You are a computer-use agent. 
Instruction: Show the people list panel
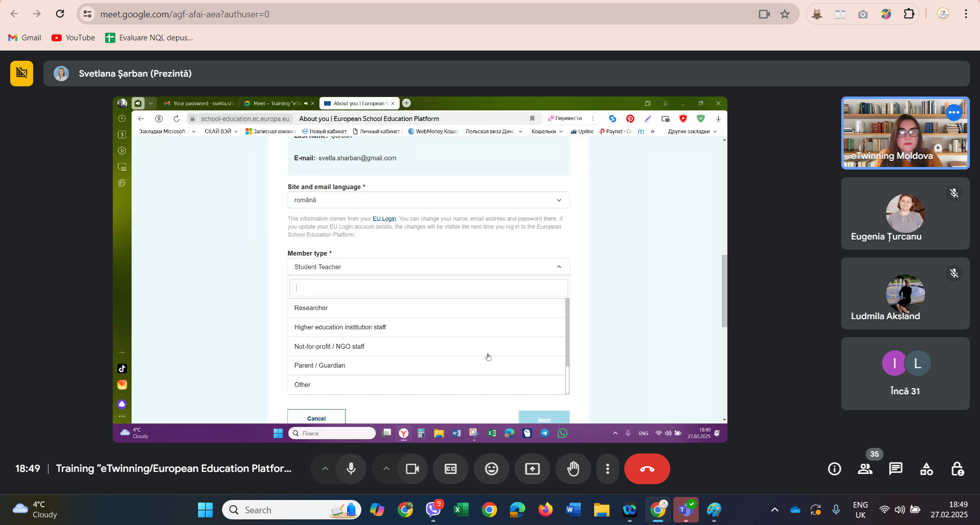[865, 469]
